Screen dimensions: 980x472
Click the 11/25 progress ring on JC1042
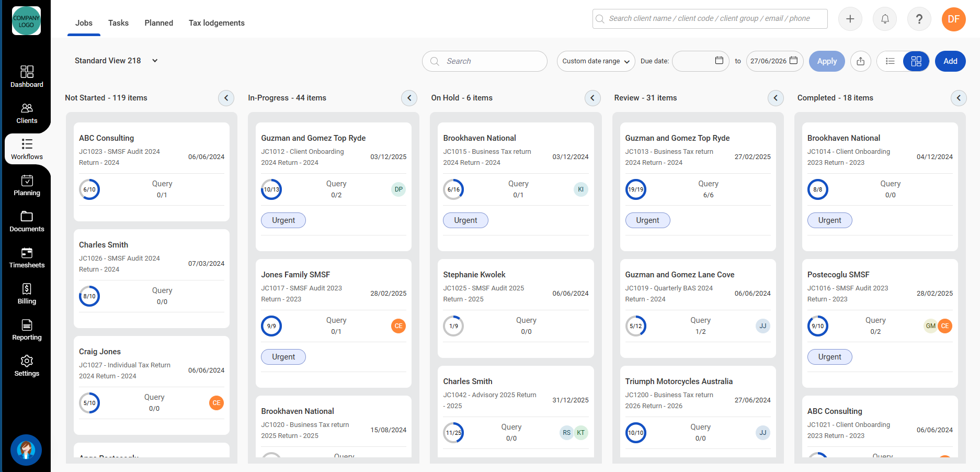[x=453, y=433]
